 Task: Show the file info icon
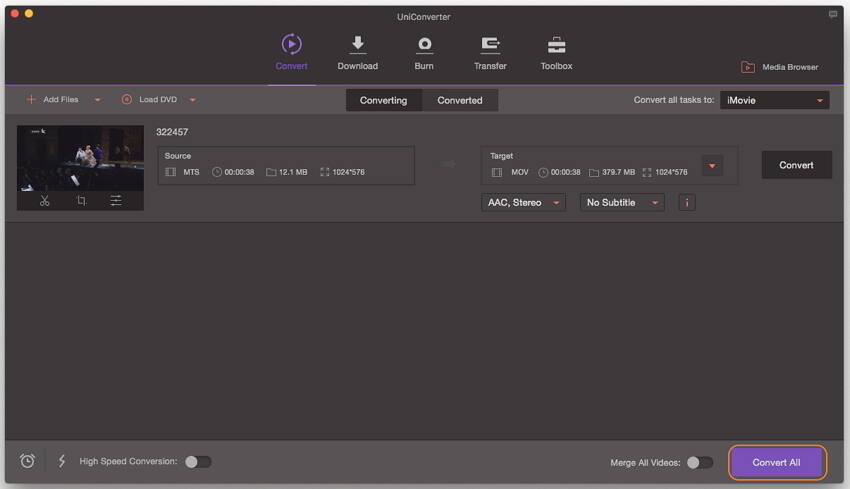pos(687,202)
